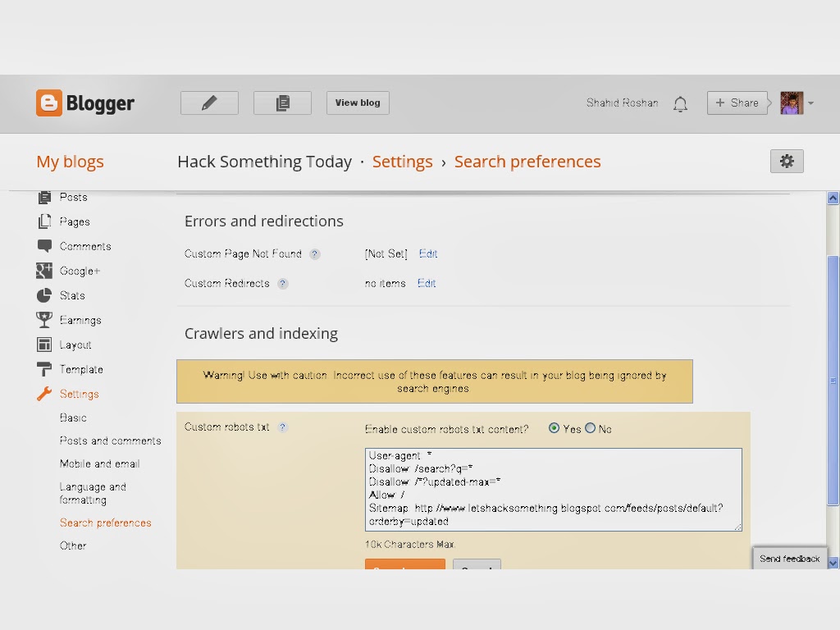Edit Custom Page Not Found
Screen dimensions: 840x630
pos(428,254)
